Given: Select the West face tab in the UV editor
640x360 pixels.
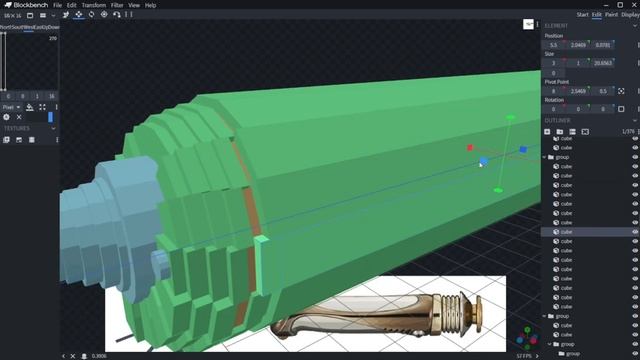Looking at the screenshot, I should click(29, 27).
